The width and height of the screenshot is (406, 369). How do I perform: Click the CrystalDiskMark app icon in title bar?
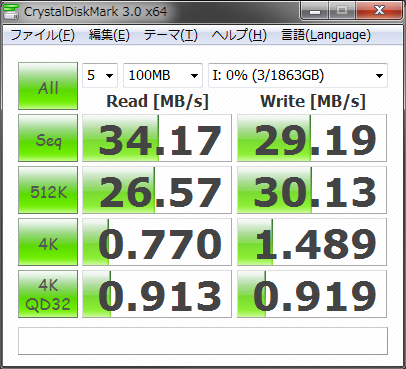click(x=10, y=11)
